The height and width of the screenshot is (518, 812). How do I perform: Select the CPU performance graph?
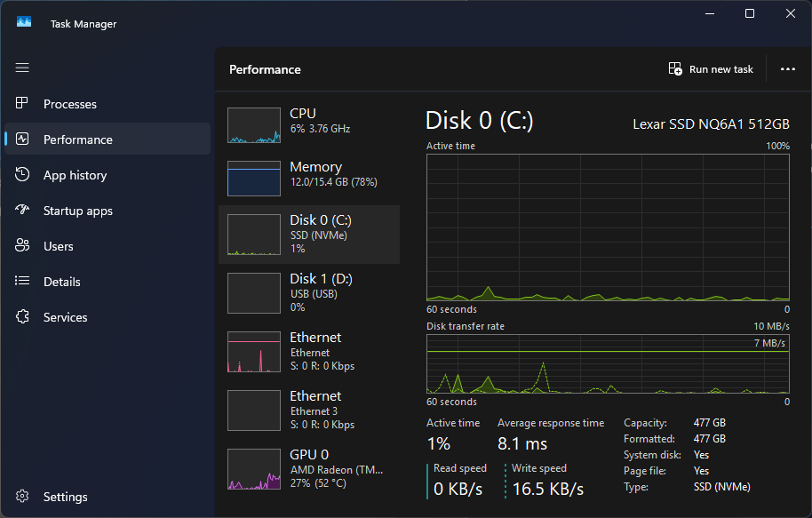[254, 125]
